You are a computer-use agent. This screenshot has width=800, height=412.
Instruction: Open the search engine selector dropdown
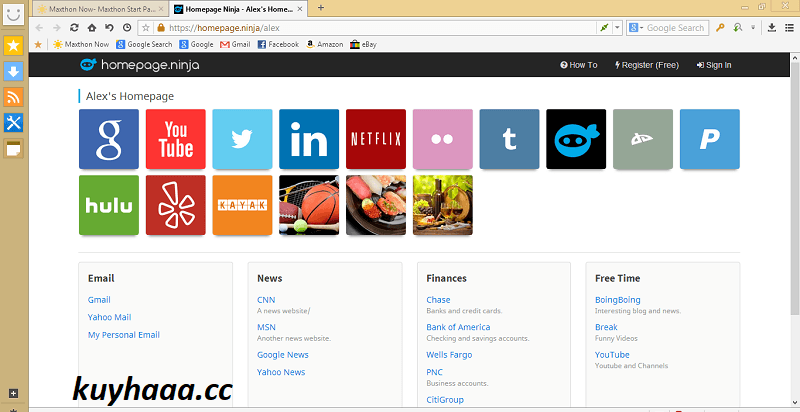(636, 28)
